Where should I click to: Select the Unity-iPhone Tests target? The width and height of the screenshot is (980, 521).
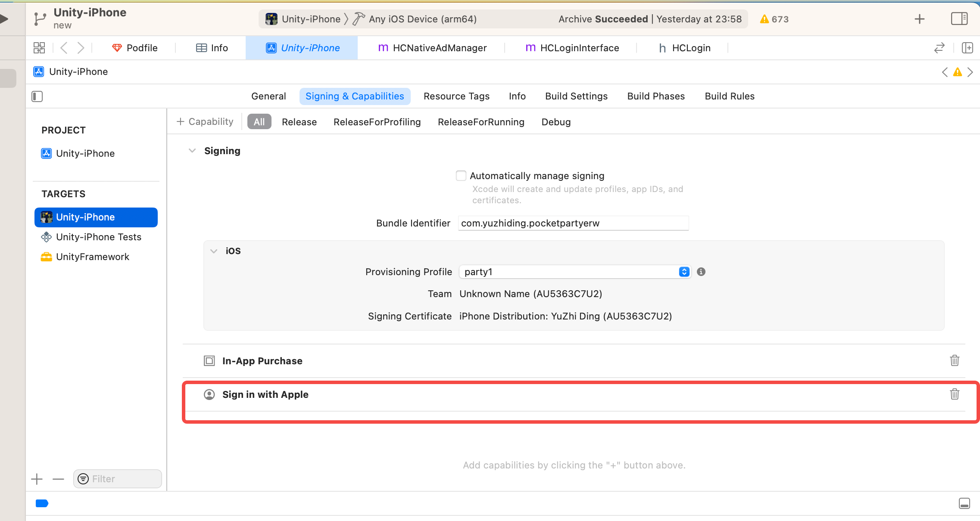tap(91, 237)
